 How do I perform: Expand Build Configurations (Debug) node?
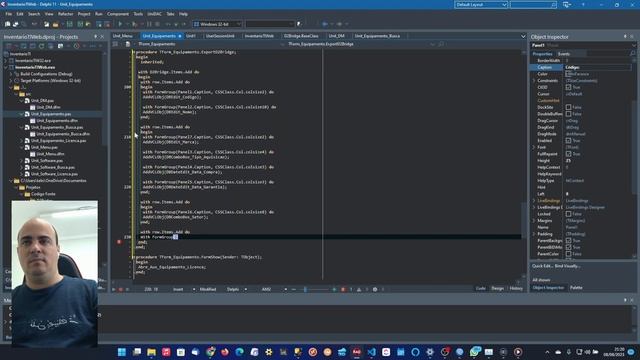coord(11,74)
